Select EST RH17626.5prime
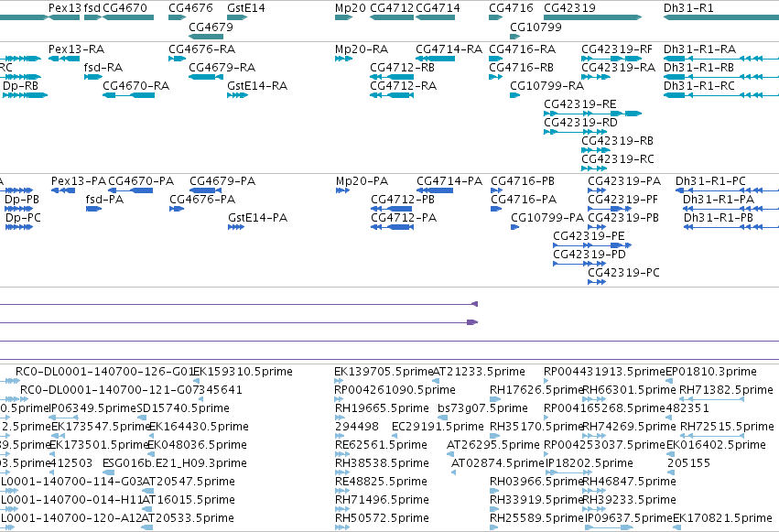The width and height of the screenshot is (779, 532). click(x=495, y=399)
